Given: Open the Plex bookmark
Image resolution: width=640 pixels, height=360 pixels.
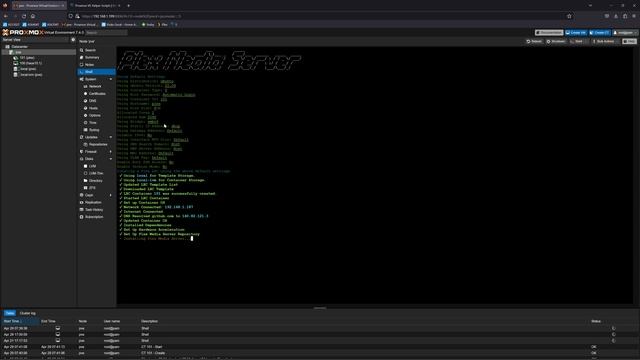Looking at the screenshot, I should [163, 24].
